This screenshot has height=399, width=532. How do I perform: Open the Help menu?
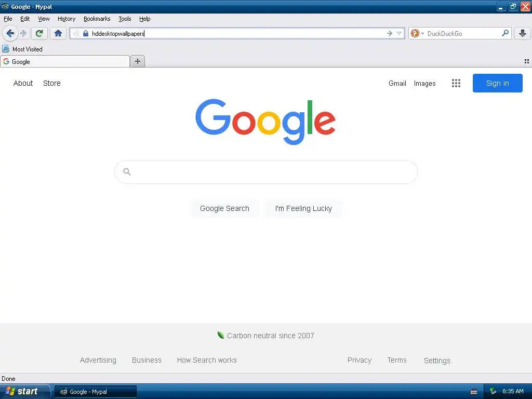[x=145, y=19]
